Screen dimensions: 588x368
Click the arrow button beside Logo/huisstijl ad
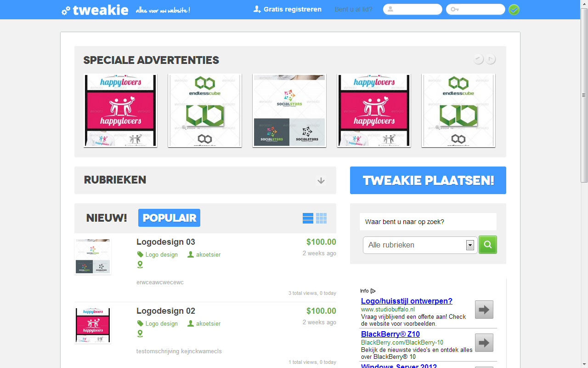(x=484, y=310)
